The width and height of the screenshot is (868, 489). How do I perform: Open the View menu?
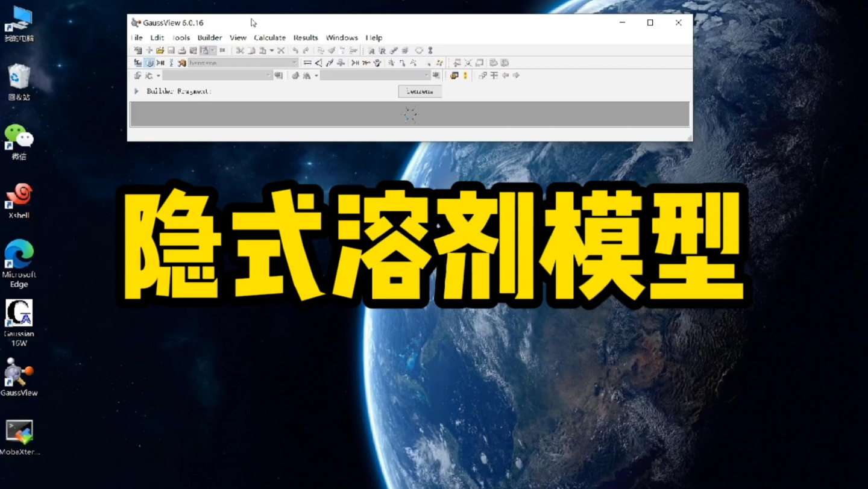[238, 37]
